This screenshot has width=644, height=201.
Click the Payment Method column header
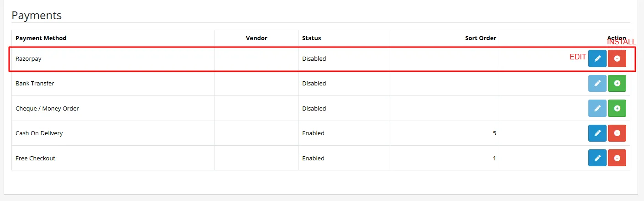[41, 38]
